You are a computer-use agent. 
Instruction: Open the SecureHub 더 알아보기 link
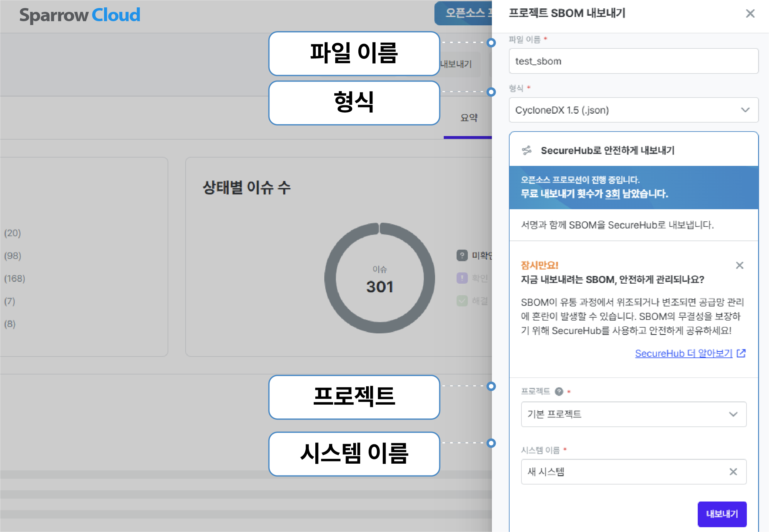click(683, 353)
